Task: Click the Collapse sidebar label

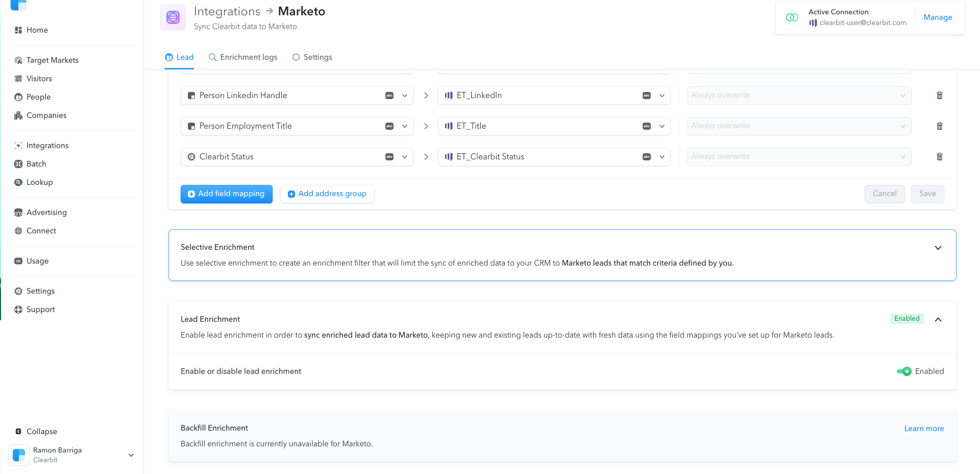Action: (42, 432)
